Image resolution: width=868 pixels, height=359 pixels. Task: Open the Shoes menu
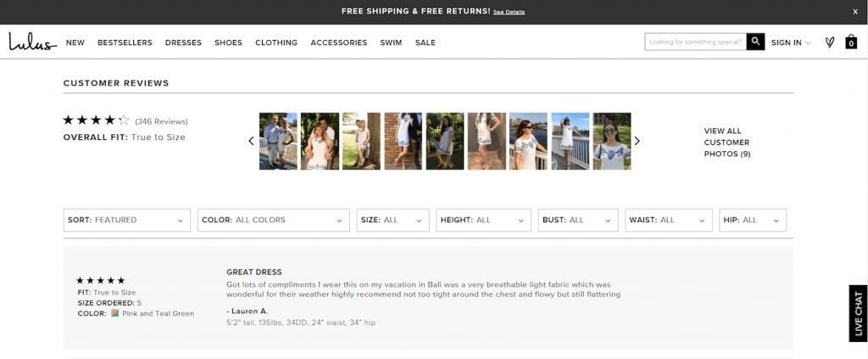click(x=229, y=42)
